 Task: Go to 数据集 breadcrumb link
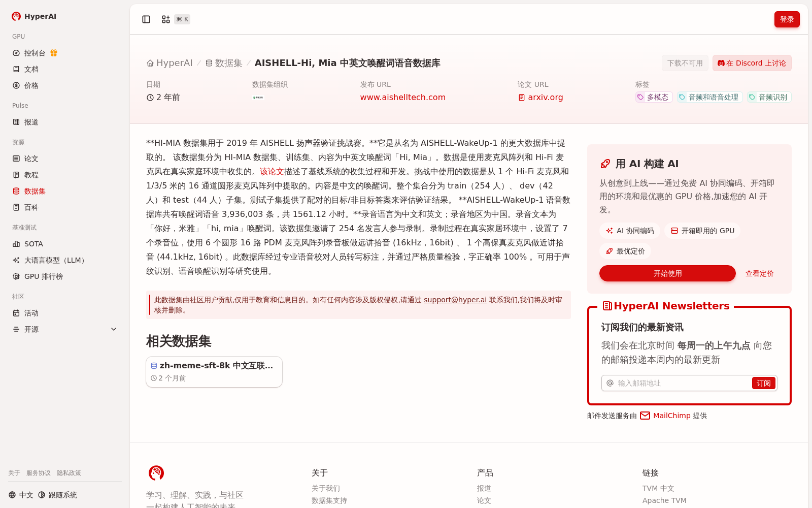[x=224, y=63]
